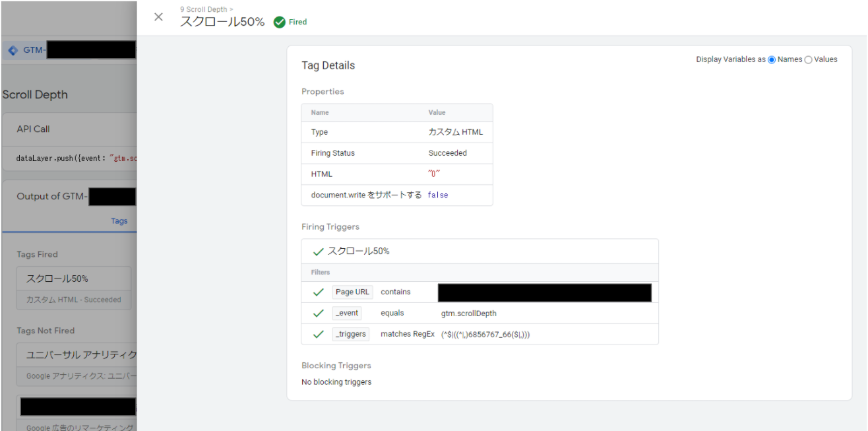Click the 9 Scroll Depth breadcrumb
The image size is (868, 431).
pyautogui.click(x=203, y=9)
